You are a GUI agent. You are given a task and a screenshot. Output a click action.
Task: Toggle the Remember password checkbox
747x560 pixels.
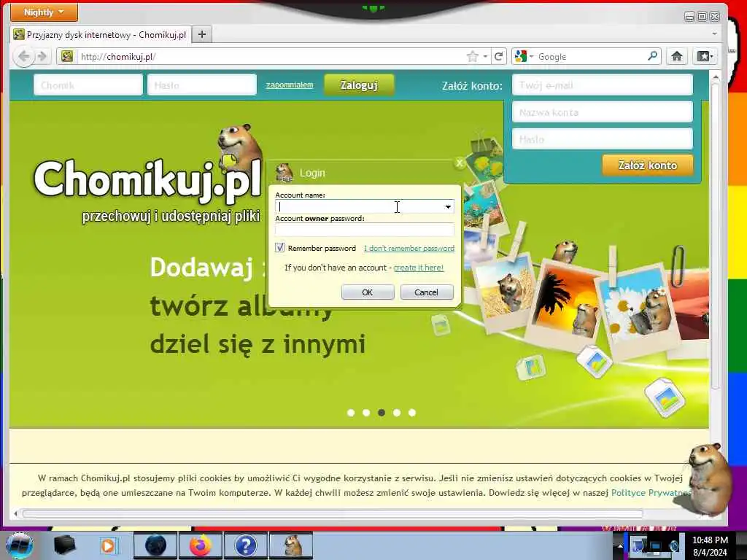point(279,248)
